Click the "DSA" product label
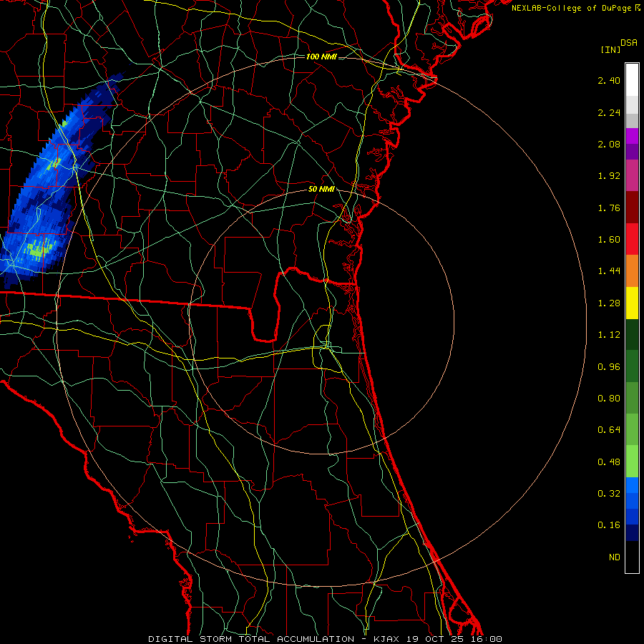 click(x=629, y=43)
